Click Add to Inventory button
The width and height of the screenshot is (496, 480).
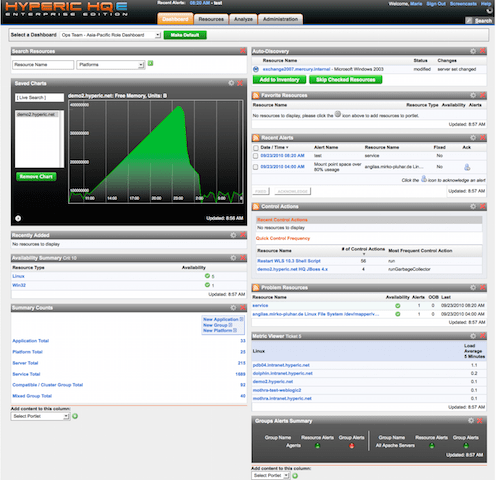pos(279,80)
